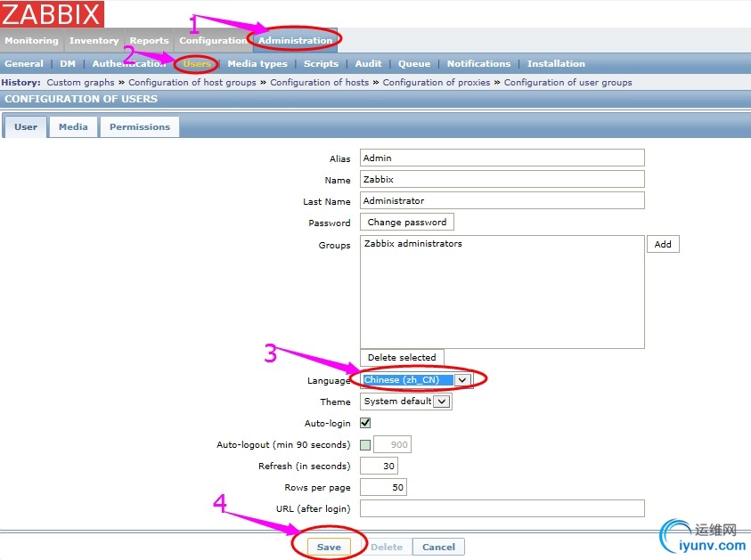Click the Auto-logout seconds field
The image size is (751, 560).
(392, 444)
